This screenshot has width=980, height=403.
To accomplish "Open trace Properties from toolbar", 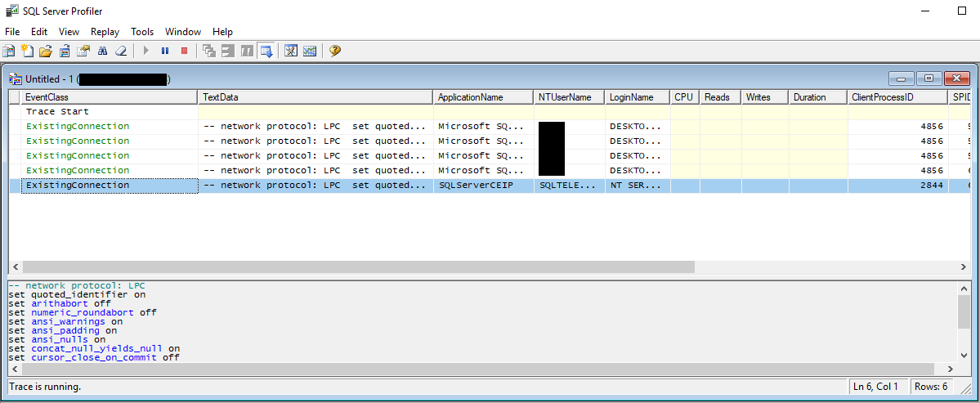I will click(x=83, y=51).
